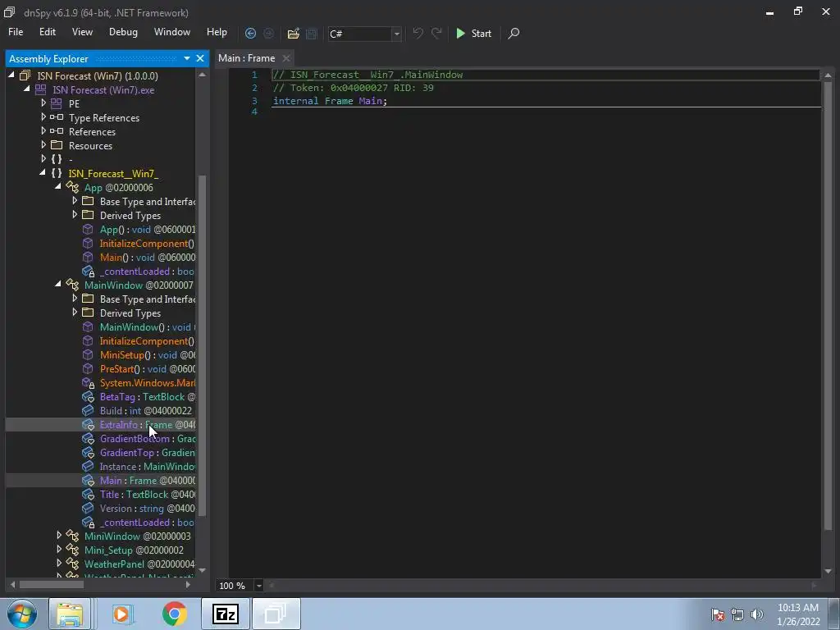Click the navigate back arrow icon
This screenshot has height=630, width=840.
[250, 33]
